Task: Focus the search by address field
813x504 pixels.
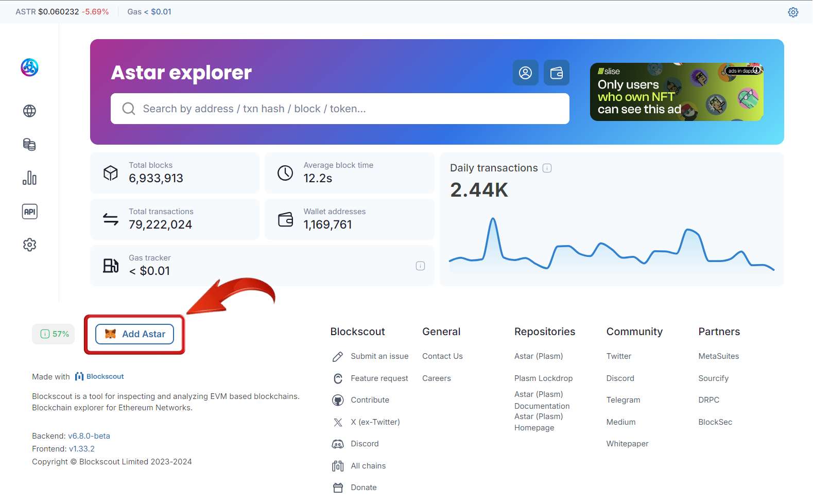Action: coord(340,109)
